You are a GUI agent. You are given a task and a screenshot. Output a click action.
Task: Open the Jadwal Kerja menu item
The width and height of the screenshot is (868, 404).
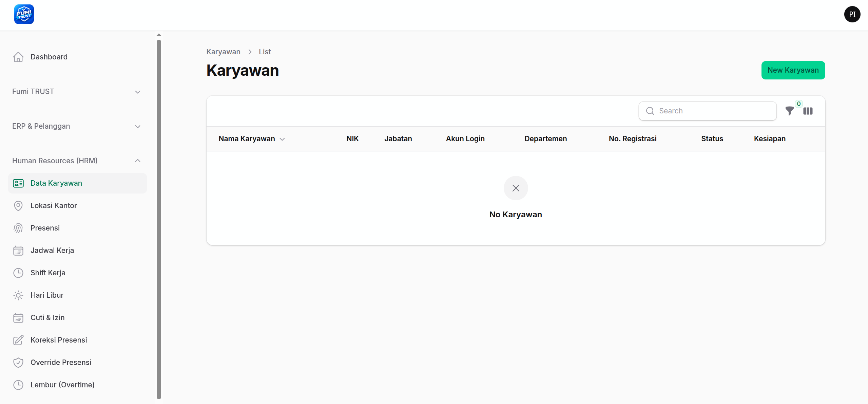[77, 251]
